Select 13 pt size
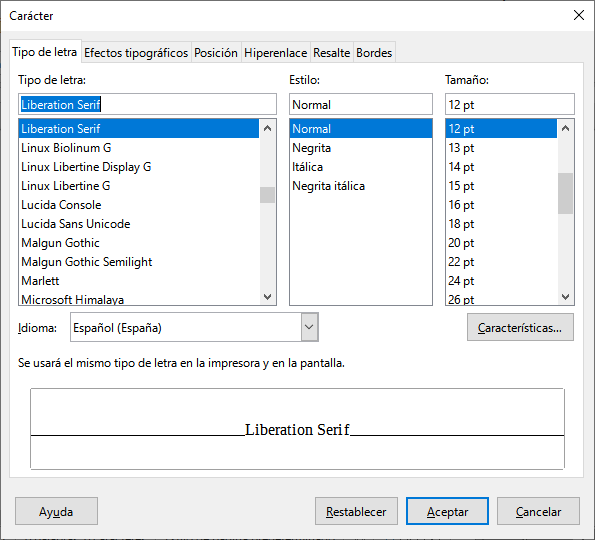The width and height of the screenshot is (595, 540). pyautogui.click(x=501, y=148)
